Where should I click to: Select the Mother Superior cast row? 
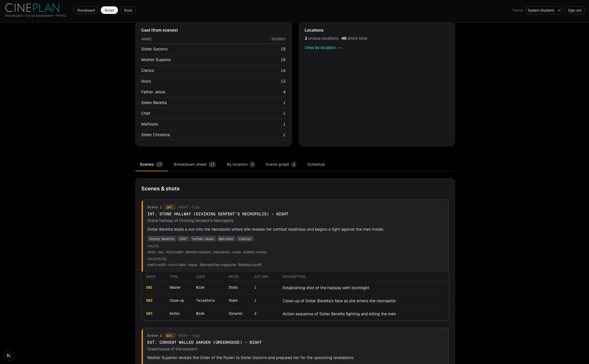213,60
